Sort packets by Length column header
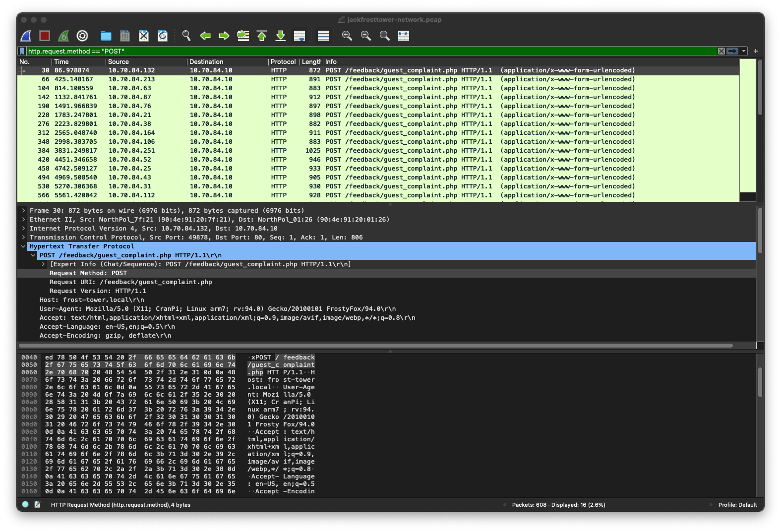Screen dimensions: 781x532 click(x=311, y=62)
